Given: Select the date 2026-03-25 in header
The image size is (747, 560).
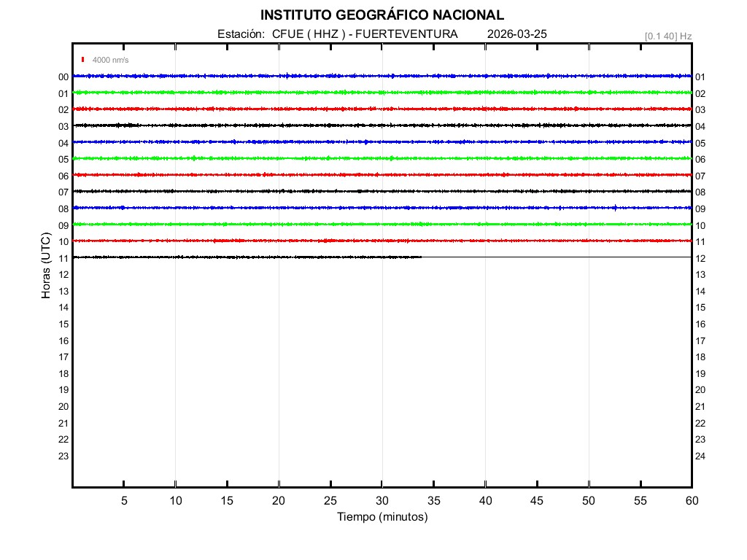Looking at the screenshot, I should tap(516, 34).
